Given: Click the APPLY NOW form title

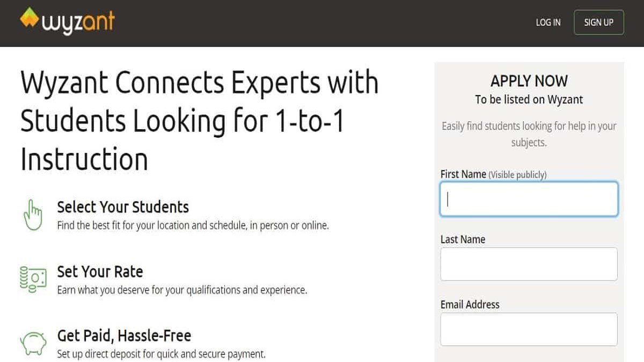Looking at the screenshot, I should click(529, 81).
